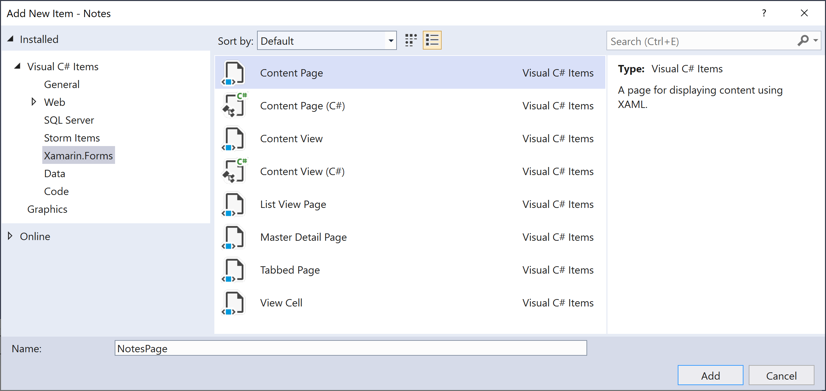Click the Name input field
Image resolution: width=826 pixels, height=391 pixels.
[350, 348]
